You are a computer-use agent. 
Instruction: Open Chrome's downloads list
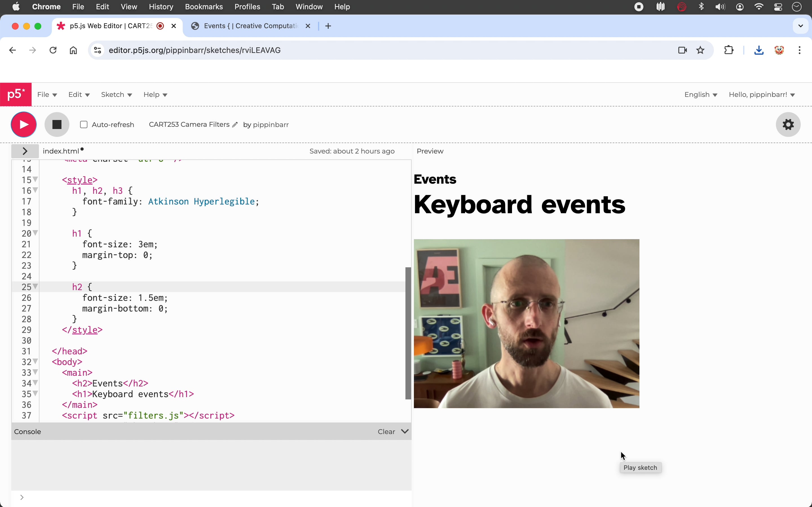[759, 50]
